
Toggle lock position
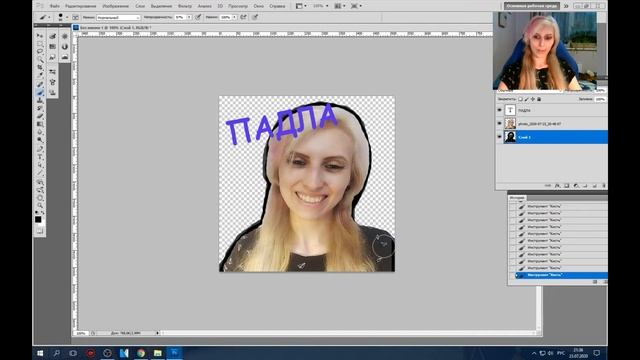pos(533,99)
